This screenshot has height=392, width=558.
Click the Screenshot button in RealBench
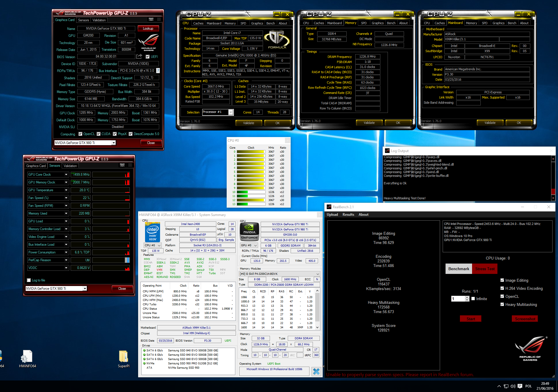525,319
